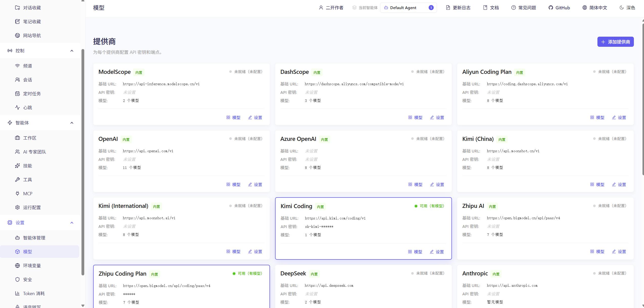Viewport: 644px width, 308px height.
Task: Switch to dark mode via 深色
Action: 627,8
